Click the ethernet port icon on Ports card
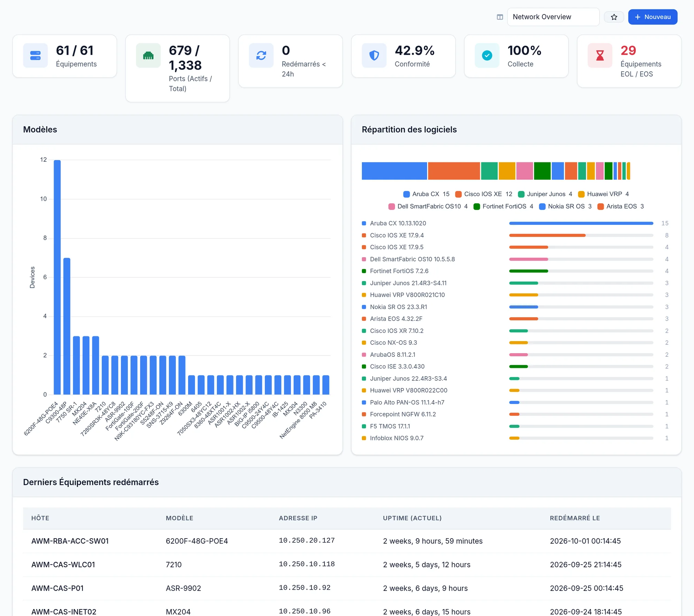 coord(148,56)
